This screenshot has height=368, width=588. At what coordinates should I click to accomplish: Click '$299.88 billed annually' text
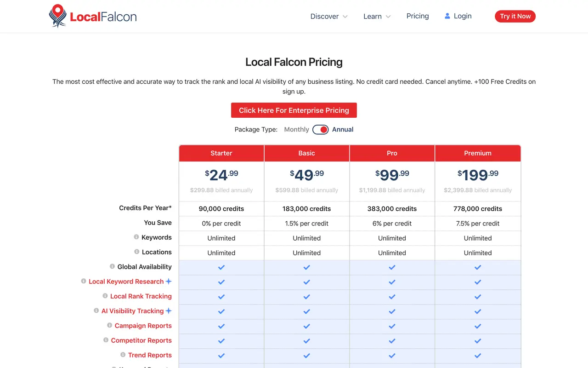[221, 190]
